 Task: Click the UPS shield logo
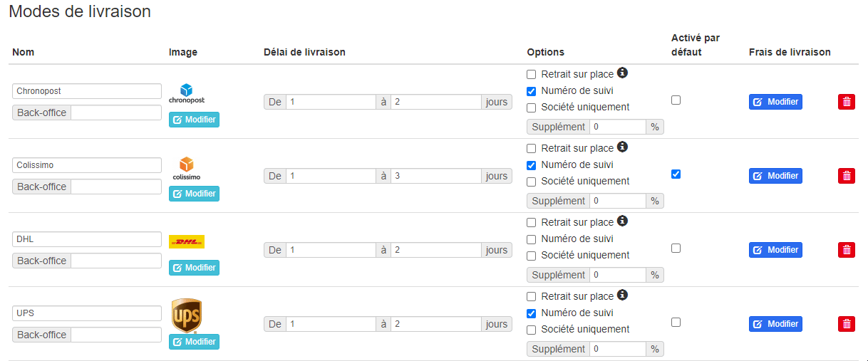coord(187,315)
